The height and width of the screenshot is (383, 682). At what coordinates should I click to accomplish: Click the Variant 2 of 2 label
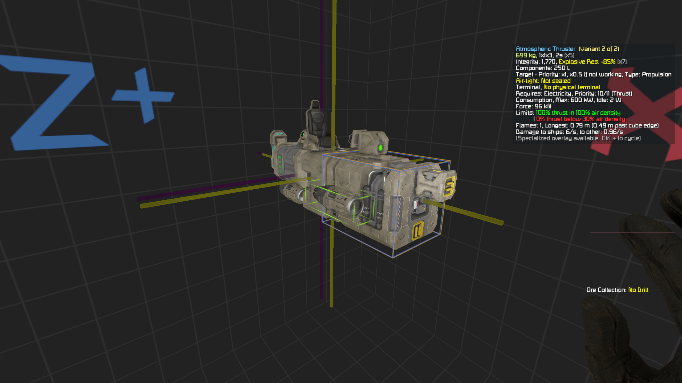coord(599,49)
